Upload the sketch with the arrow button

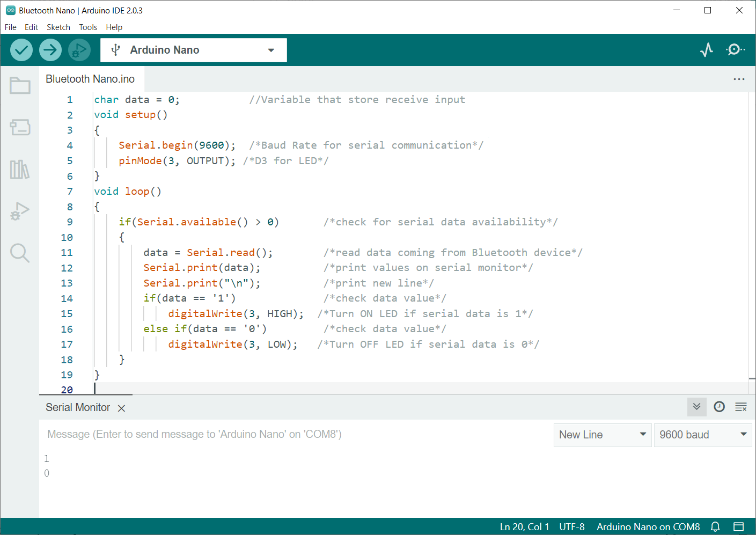click(50, 50)
